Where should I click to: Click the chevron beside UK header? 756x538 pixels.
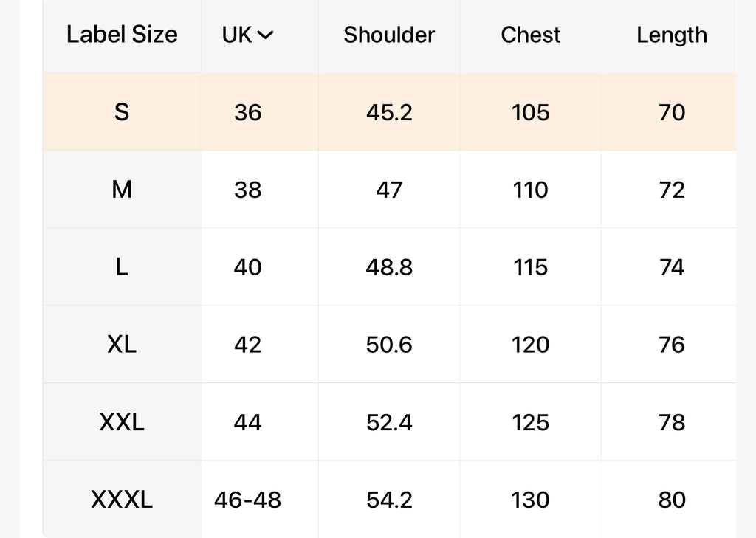point(265,35)
